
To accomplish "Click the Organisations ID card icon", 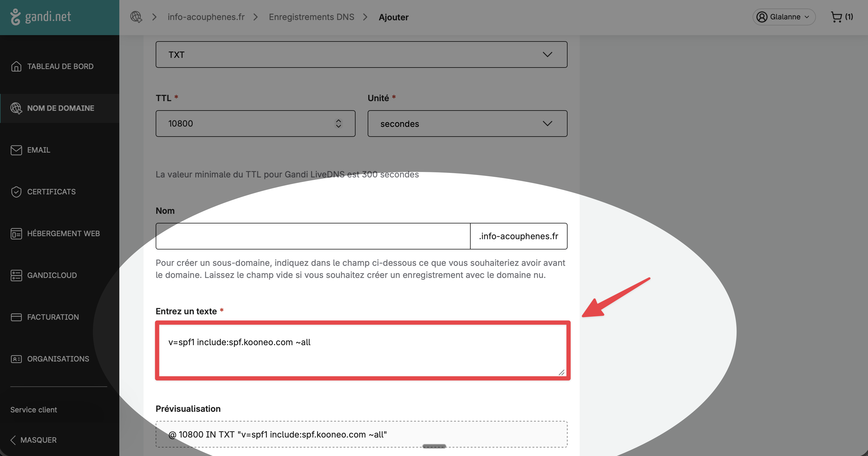I will pos(16,359).
